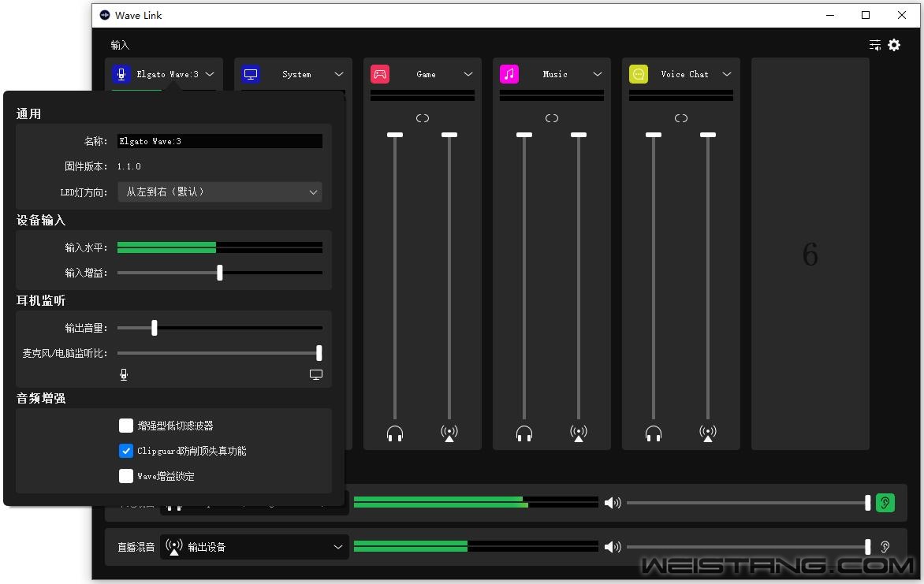Open the 输出设备 dropdown for 直播混音
Screen dimensions: 924x584
[x=255, y=547]
